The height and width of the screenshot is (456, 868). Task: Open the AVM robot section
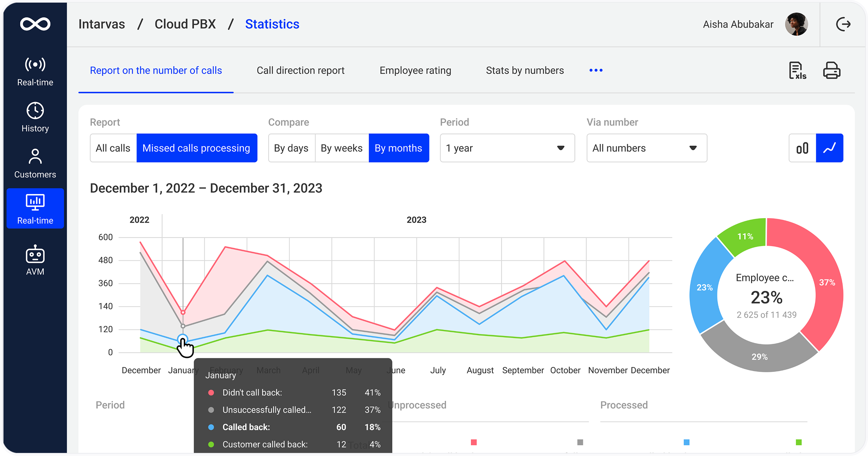tap(35, 258)
